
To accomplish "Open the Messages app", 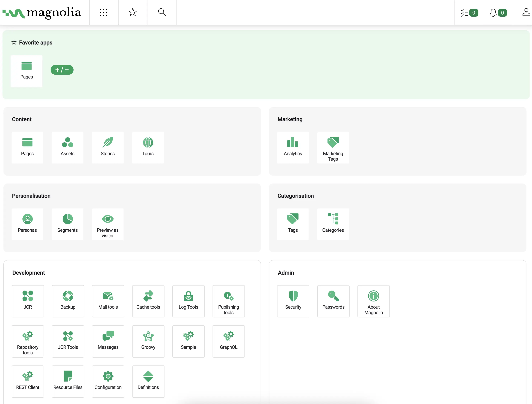I will tap(108, 341).
